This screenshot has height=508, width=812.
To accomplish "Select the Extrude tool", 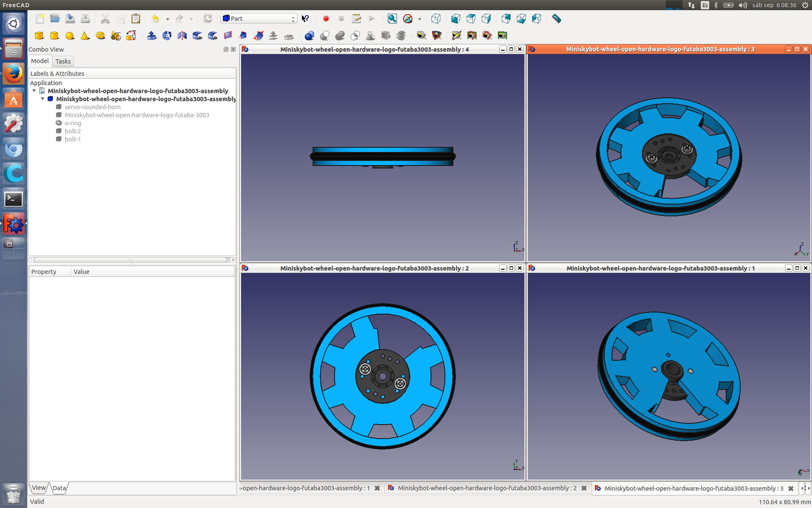I will tap(151, 36).
